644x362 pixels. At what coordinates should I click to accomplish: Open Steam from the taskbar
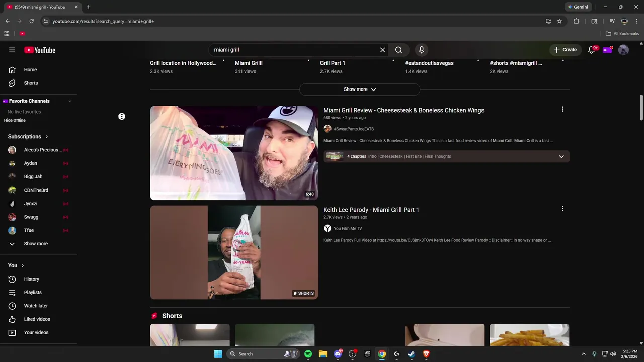point(411,354)
